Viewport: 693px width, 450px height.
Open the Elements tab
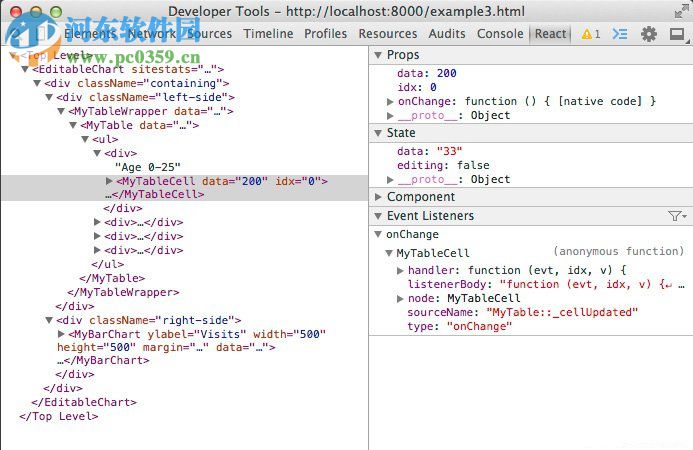(90, 34)
